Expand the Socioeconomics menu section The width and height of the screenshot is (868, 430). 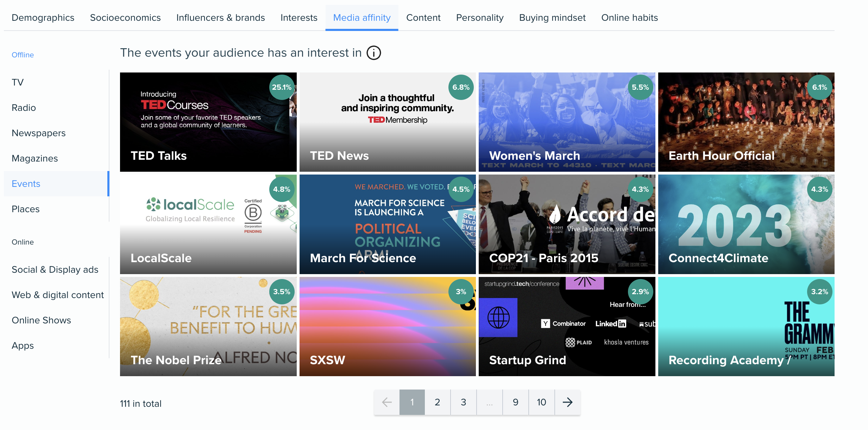point(125,17)
